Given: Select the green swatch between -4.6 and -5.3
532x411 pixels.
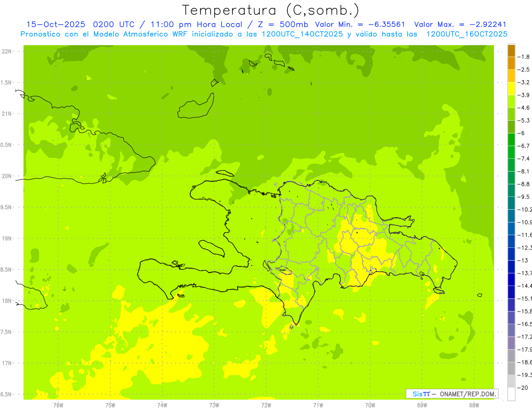Looking at the screenshot, I should click(511, 114).
